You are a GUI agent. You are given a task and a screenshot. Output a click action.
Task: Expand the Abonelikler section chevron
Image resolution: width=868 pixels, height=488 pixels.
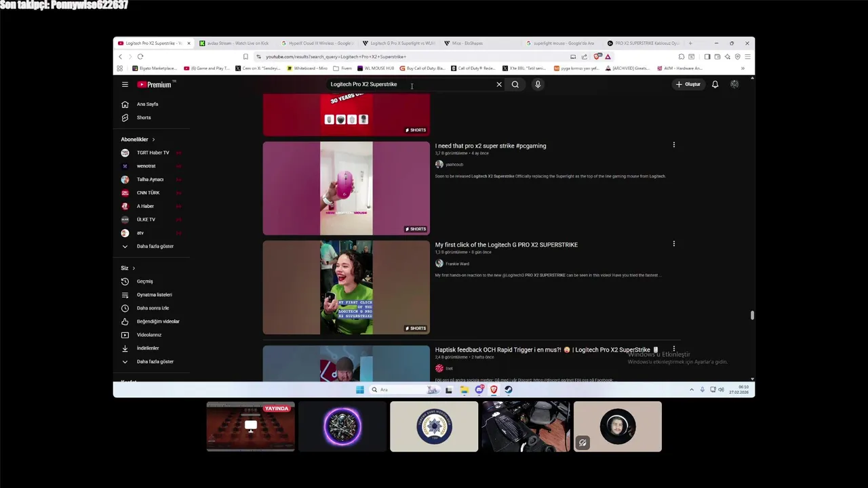(x=153, y=140)
